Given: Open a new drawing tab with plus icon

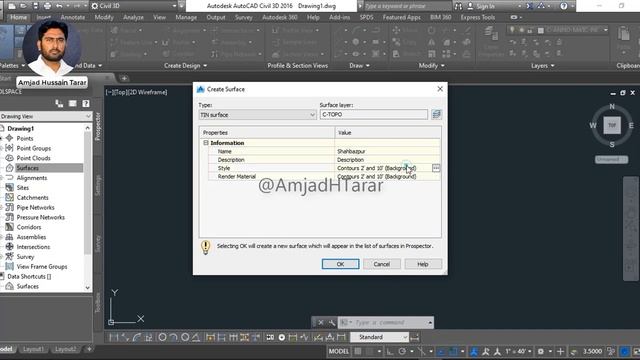Looking at the screenshot, I should click(x=124, y=78).
